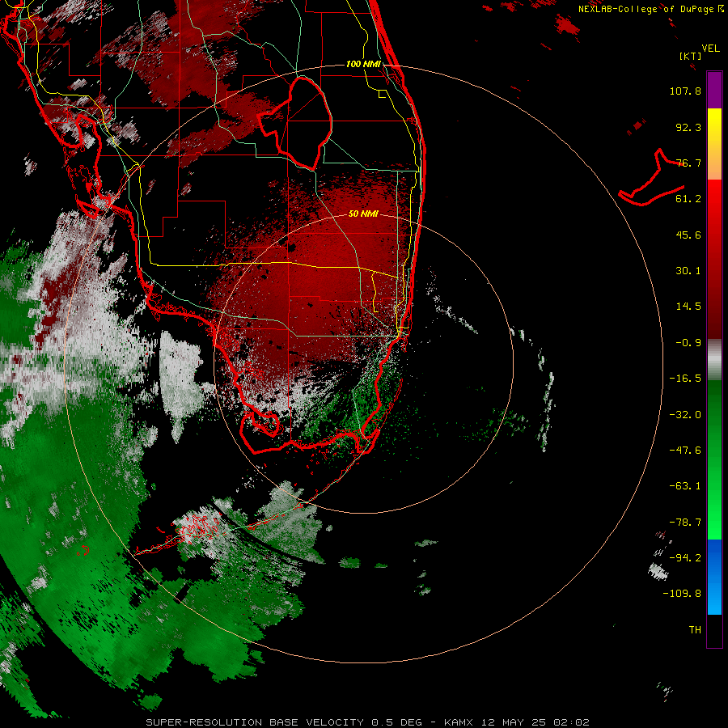Select the 92.3 legend value

(x=688, y=127)
